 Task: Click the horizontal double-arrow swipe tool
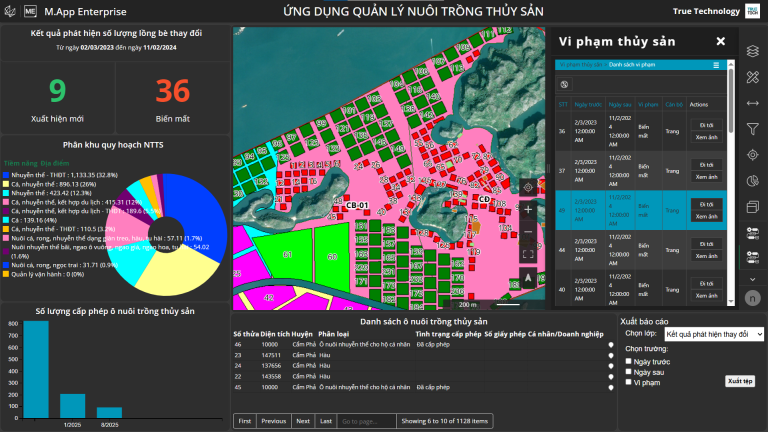point(753,103)
